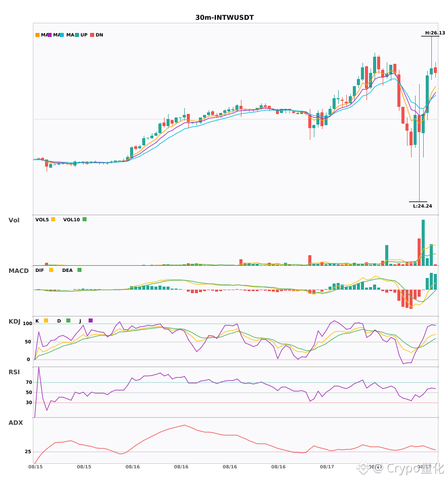Click the yellow DIF legend swatch
This screenshot has width=448, height=481.
(x=51, y=270)
